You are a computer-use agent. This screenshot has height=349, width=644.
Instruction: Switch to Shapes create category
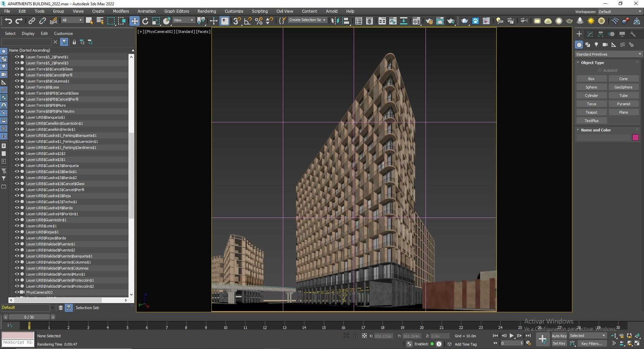coord(588,45)
